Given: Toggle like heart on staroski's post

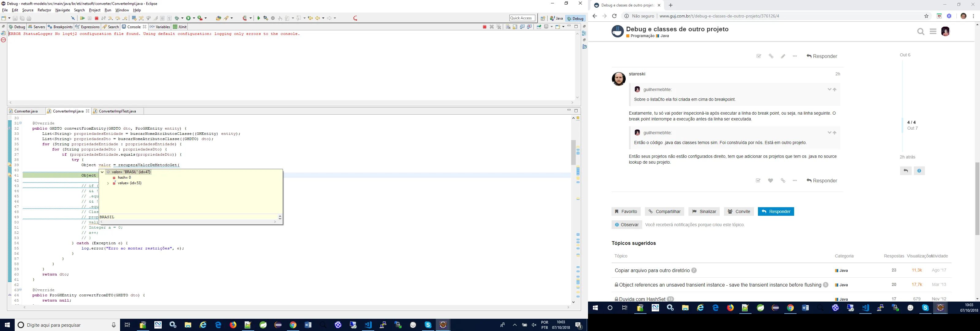Looking at the screenshot, I should pyautogui.click(x=771, y=181).
